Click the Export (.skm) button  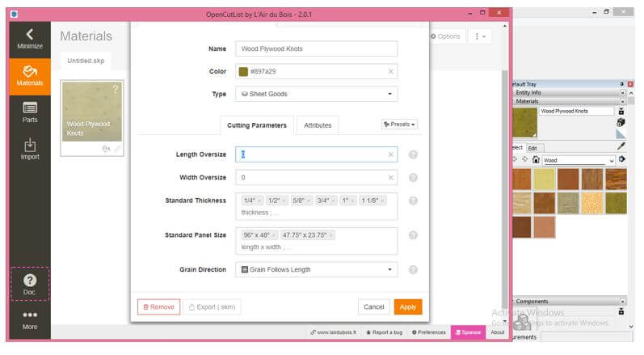(212, 307)
